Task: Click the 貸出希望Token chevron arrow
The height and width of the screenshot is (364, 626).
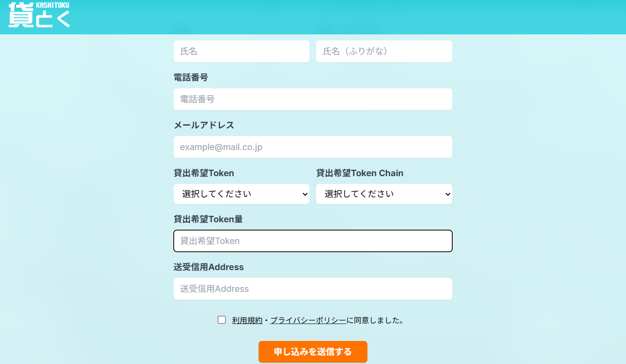Action: [x=305, y=195]
